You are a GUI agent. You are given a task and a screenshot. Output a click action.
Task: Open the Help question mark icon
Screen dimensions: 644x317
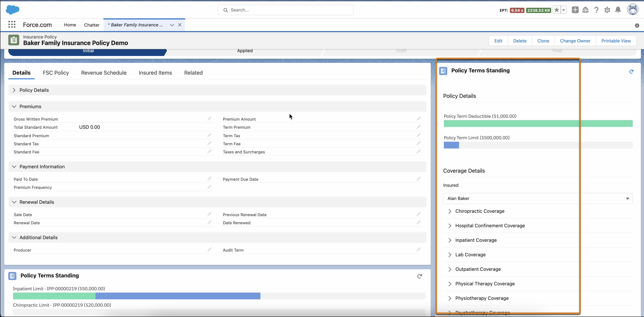[596, 10]
